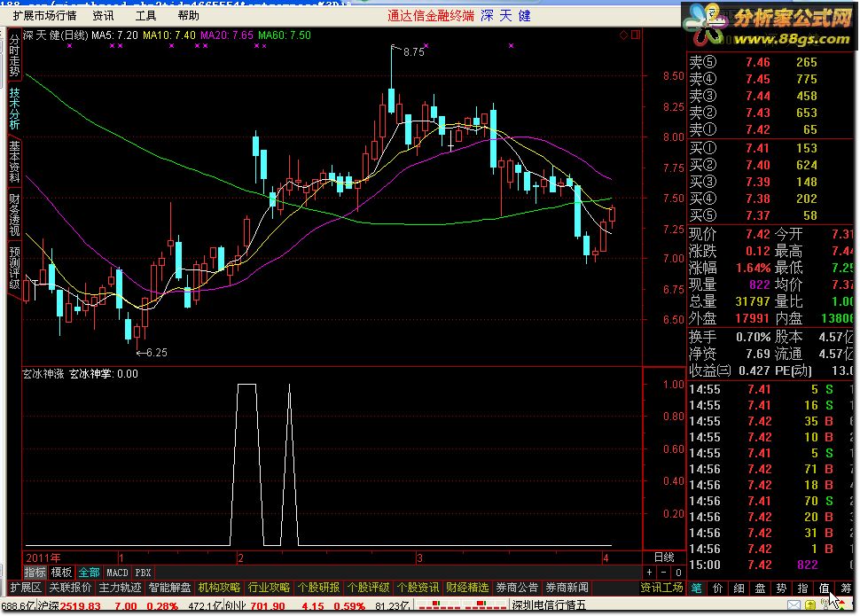Click the red diamond icon above the chart
860x616 pixels.
623,35
